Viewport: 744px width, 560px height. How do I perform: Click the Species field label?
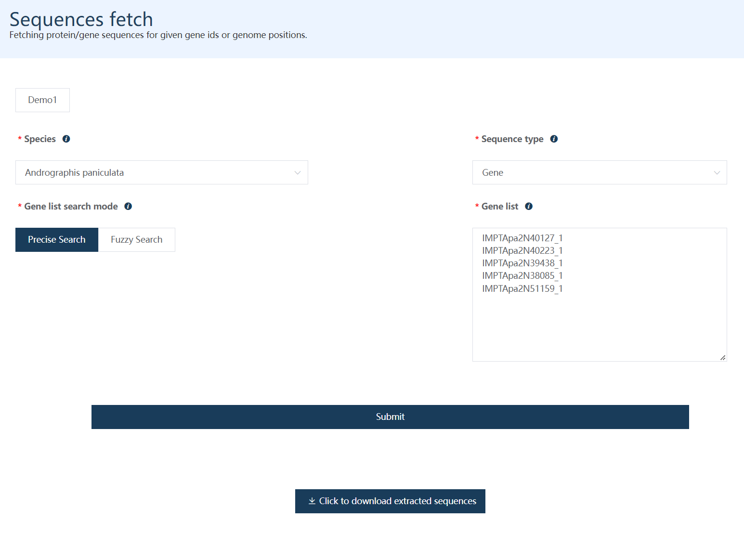pyautogui.click(x=40, y=139)
